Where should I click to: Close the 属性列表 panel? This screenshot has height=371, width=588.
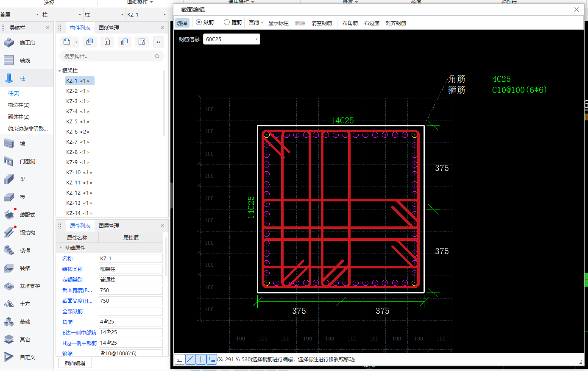coord(162,226)
